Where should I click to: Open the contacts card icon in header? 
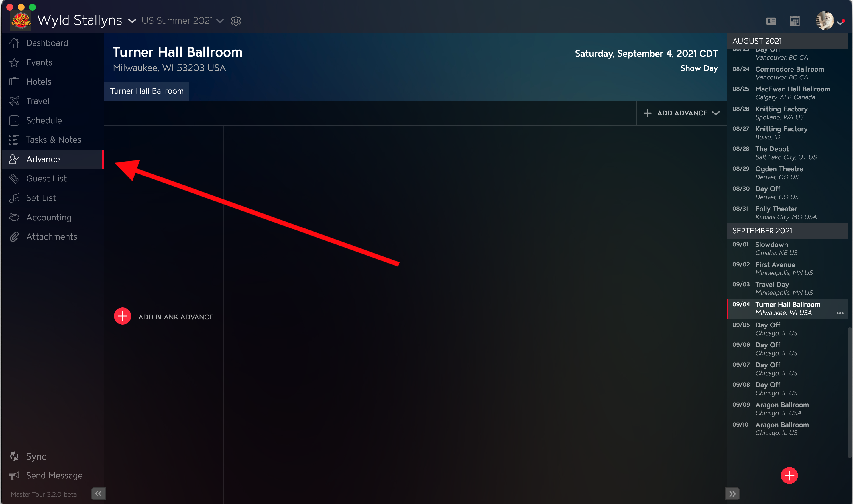771,21
